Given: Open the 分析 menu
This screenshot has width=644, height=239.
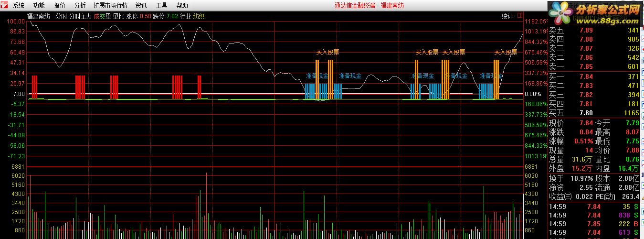Looking at the screenshot, I should click(80, 5).
